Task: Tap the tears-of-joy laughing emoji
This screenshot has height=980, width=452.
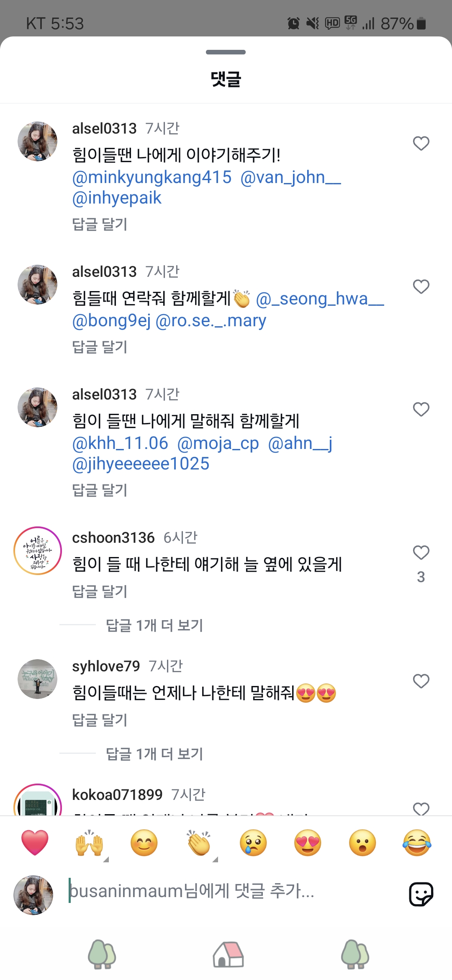Action: 417,843
